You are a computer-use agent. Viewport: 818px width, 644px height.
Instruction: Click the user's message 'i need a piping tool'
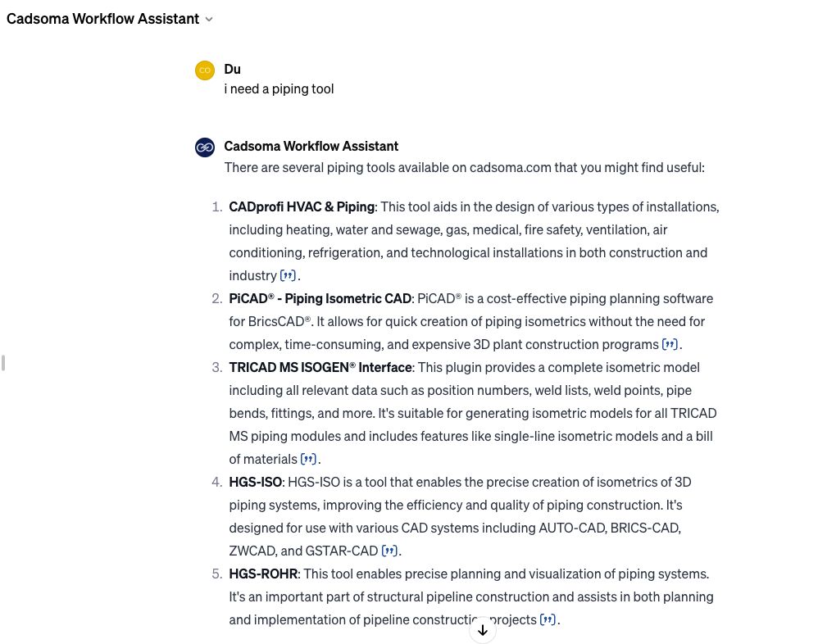(279, 88)
